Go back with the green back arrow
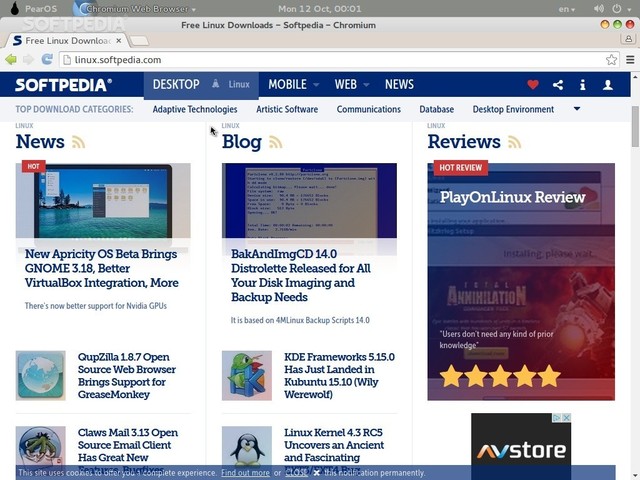This screenshot has width=640, height=480. coord(11,60)
